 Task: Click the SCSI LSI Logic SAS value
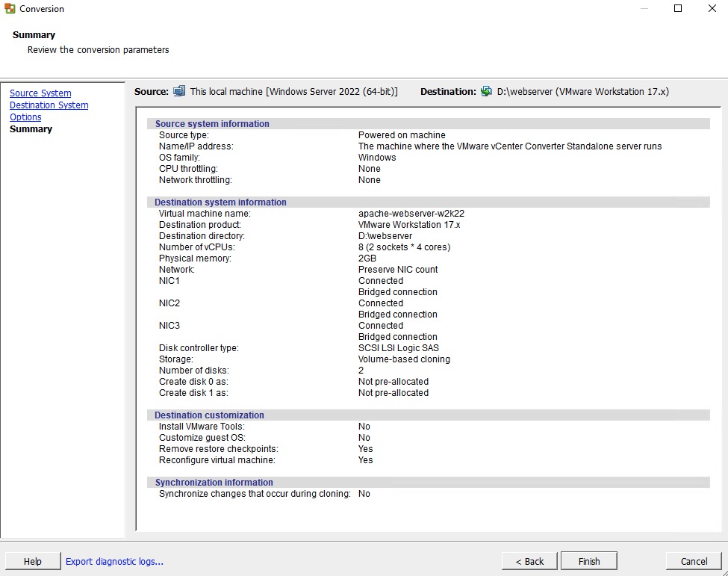(x=399, y=347)
